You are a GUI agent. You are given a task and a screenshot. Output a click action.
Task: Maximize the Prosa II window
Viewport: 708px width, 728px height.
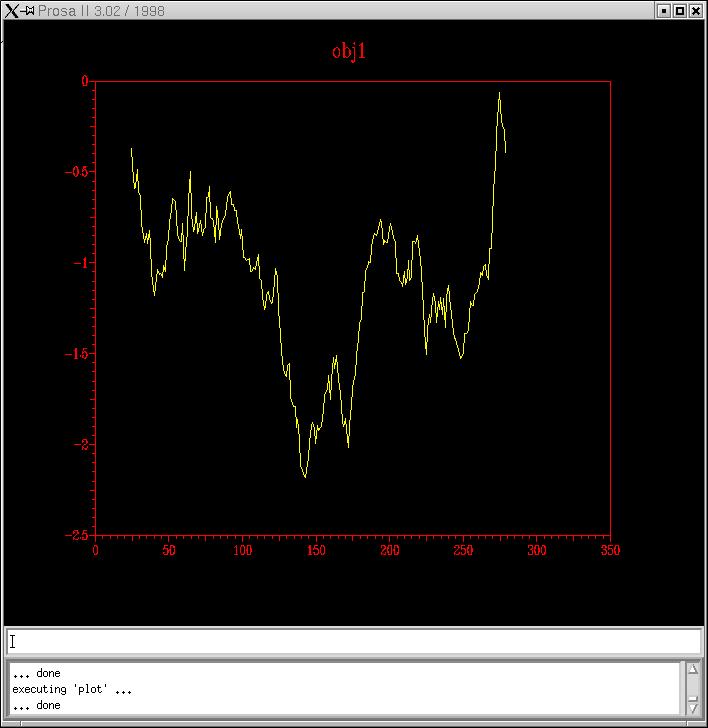tap(680, 11)
